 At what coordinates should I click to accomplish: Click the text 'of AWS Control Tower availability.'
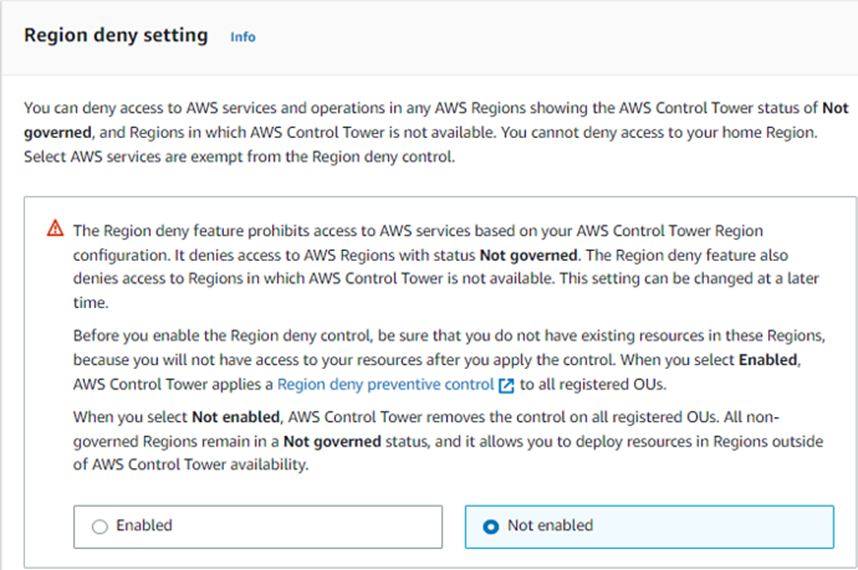[x=191, y=465]
